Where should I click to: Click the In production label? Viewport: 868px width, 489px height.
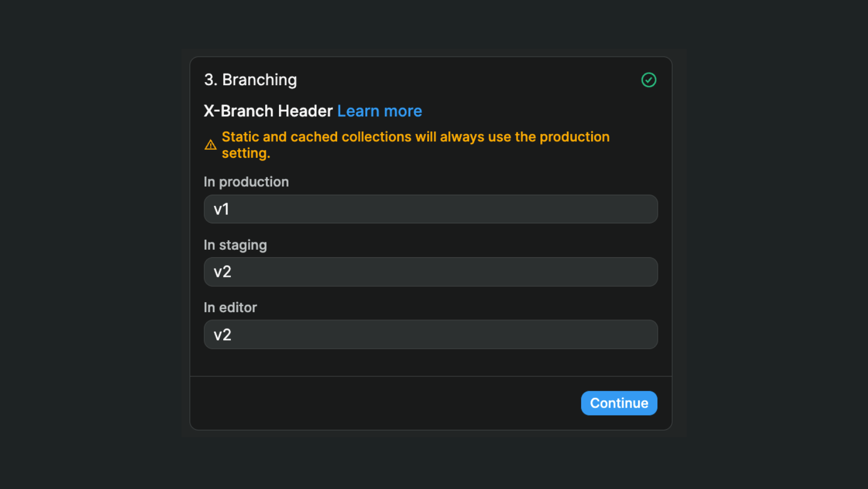246,182
